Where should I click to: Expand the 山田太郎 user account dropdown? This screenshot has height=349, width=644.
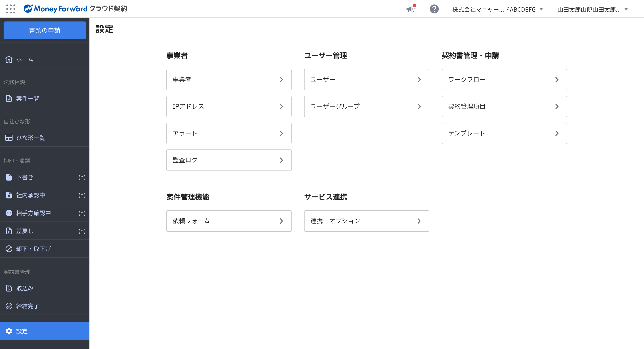point(593,9)
